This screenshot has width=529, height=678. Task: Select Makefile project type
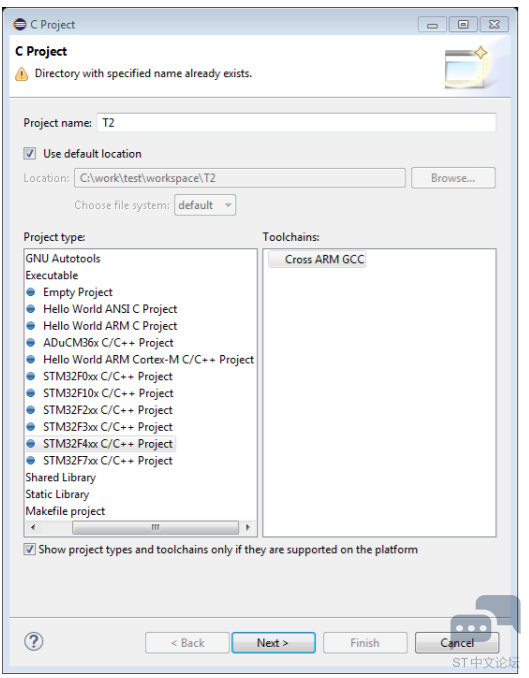65,512
